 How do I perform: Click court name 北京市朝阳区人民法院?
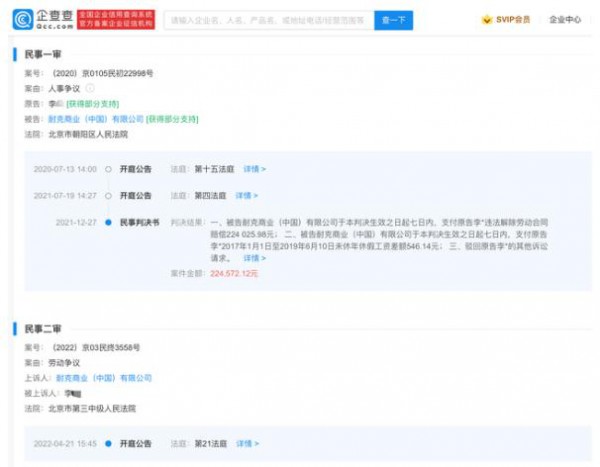(x=88, y=134)
